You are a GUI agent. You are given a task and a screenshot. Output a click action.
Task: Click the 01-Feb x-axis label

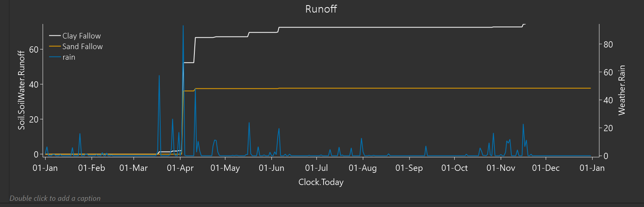(x=91, y=168)
